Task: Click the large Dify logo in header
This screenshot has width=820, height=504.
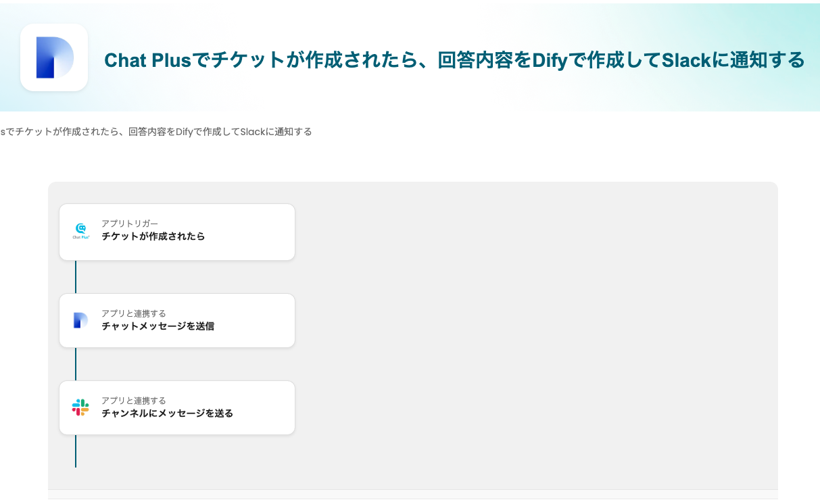Action: point(54,57)
